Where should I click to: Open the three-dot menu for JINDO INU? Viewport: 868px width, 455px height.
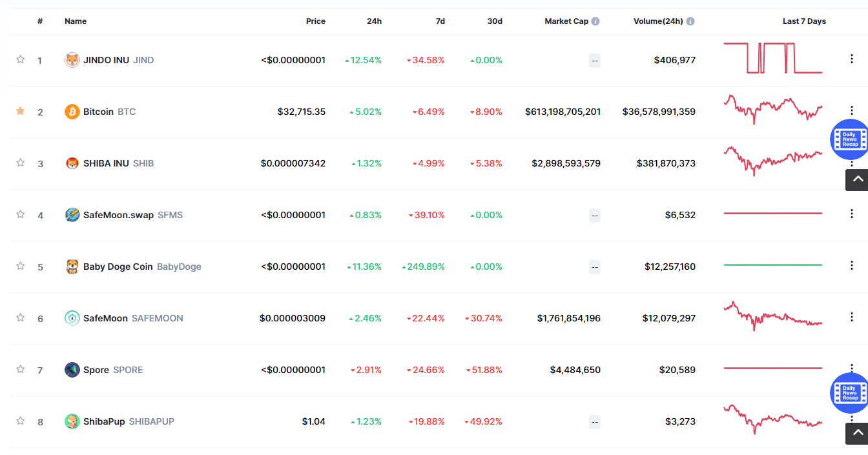[851, 59]
